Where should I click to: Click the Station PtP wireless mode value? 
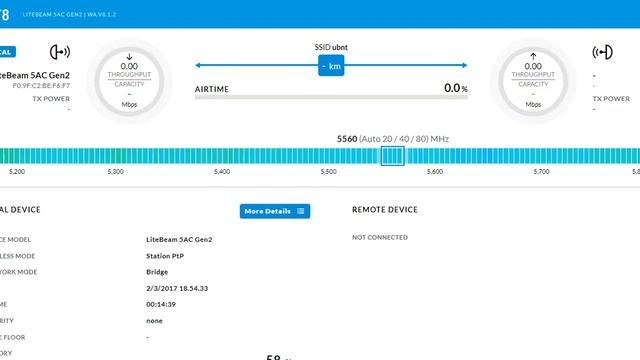[165, 256]
